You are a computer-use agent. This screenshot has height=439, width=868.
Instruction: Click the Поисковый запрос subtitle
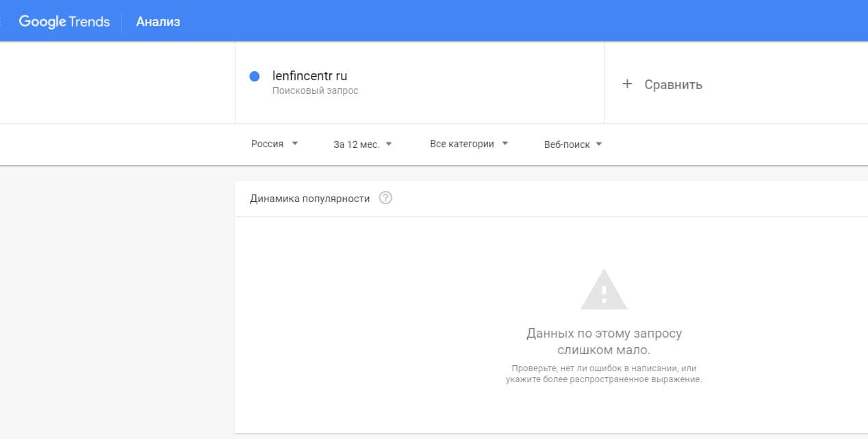[315, 90]
